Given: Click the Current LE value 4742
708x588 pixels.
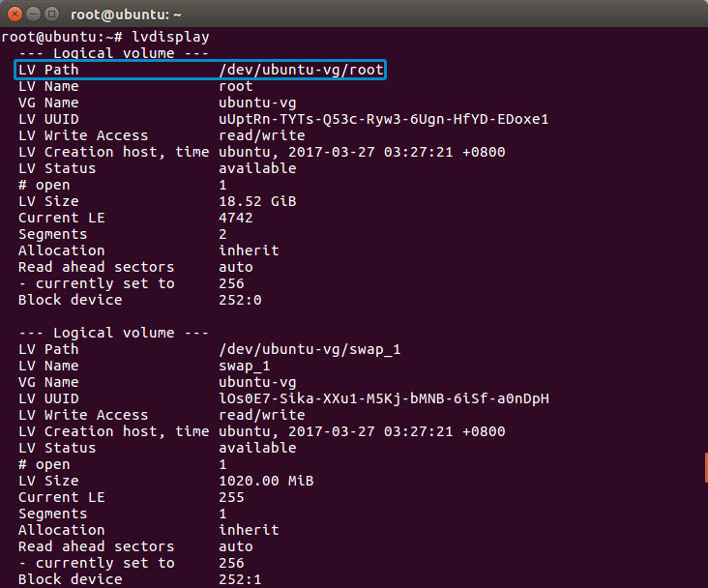Looking at the screenshot, I should pyautogui.click(x=236, y=218).
